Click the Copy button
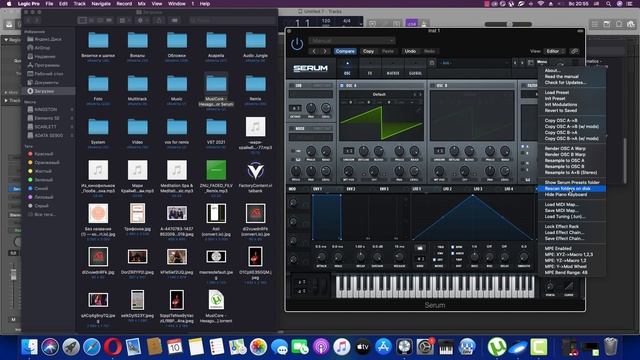 (368, 51)
